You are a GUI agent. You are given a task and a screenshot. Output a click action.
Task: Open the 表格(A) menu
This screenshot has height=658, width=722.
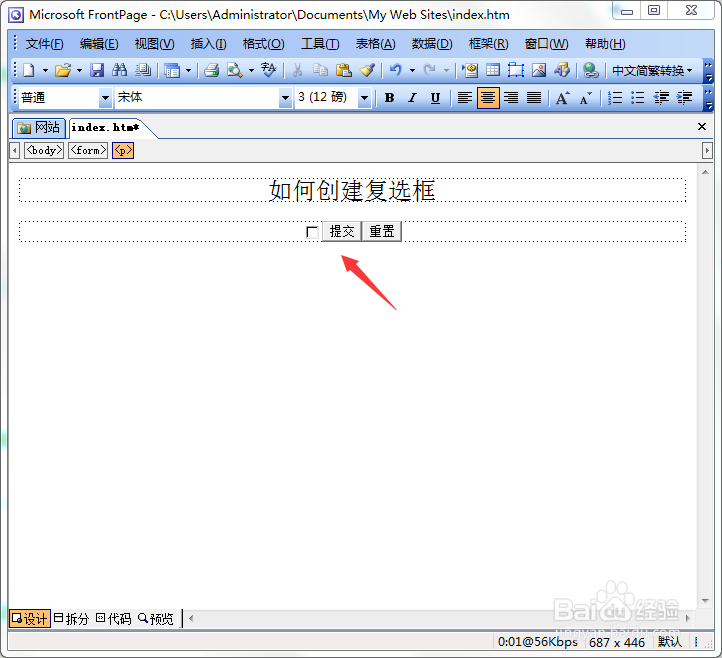pos(375,44)
